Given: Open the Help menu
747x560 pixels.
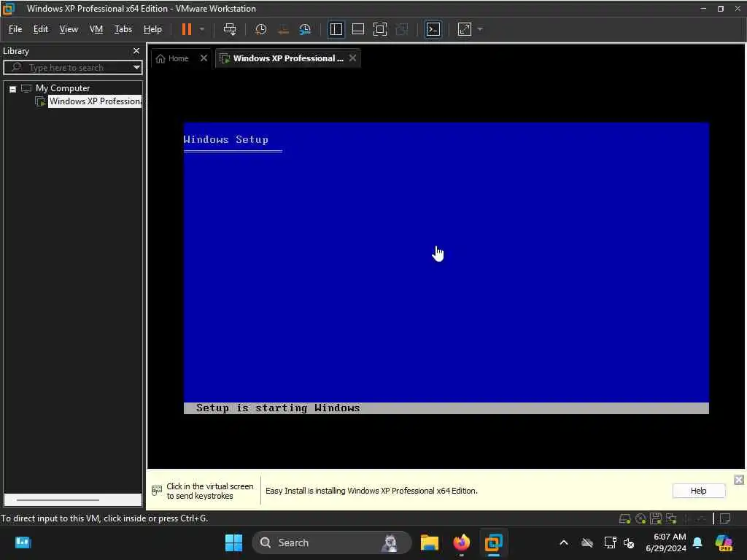Looking at the screenshot, I should tap(152, 29).
